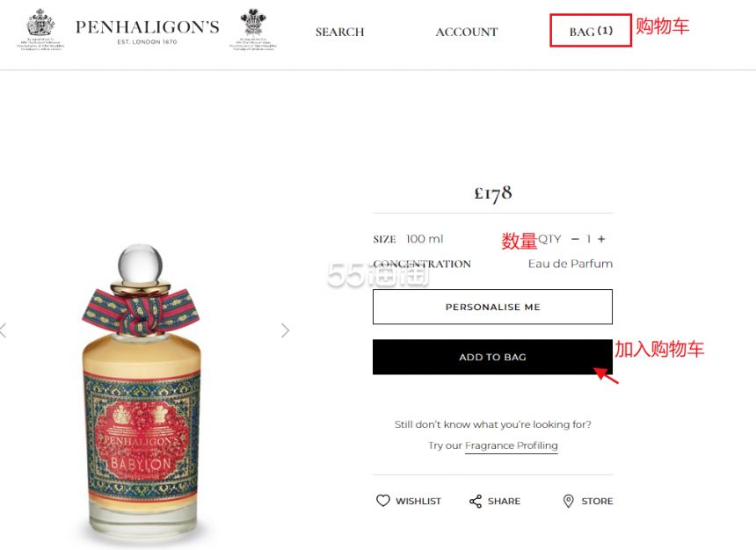This screenshot has width=756, height=550.
Task: Click the Add to Bag button
Action: [x=492, y=357]
